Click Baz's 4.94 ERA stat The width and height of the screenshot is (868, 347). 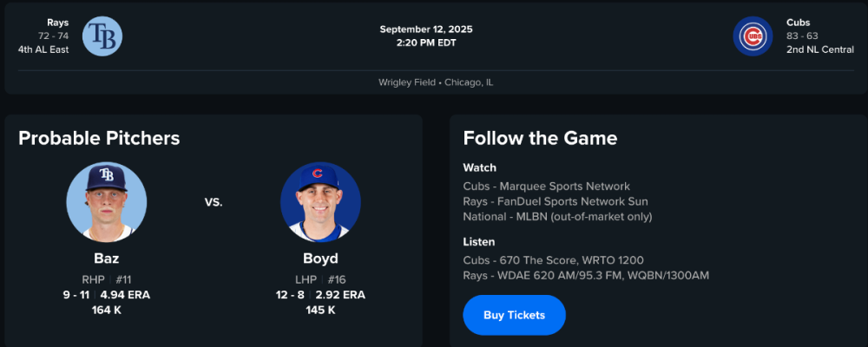point(127,295)
